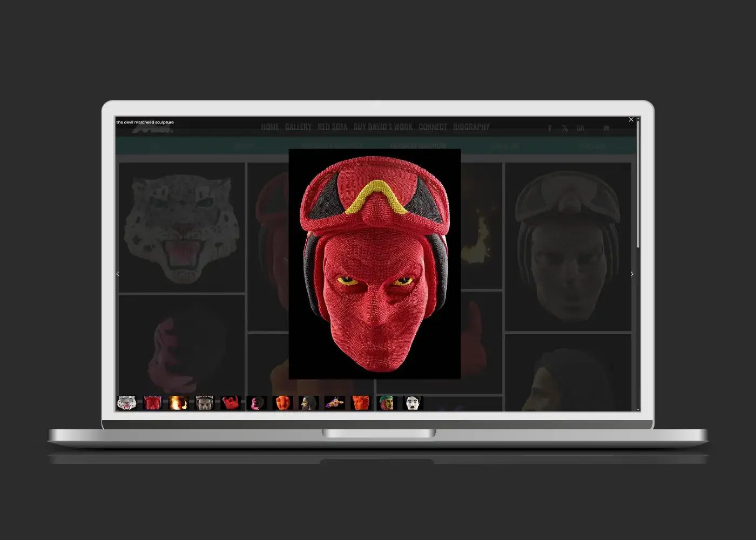Go to the RED SOFA page

pos(332,127)
